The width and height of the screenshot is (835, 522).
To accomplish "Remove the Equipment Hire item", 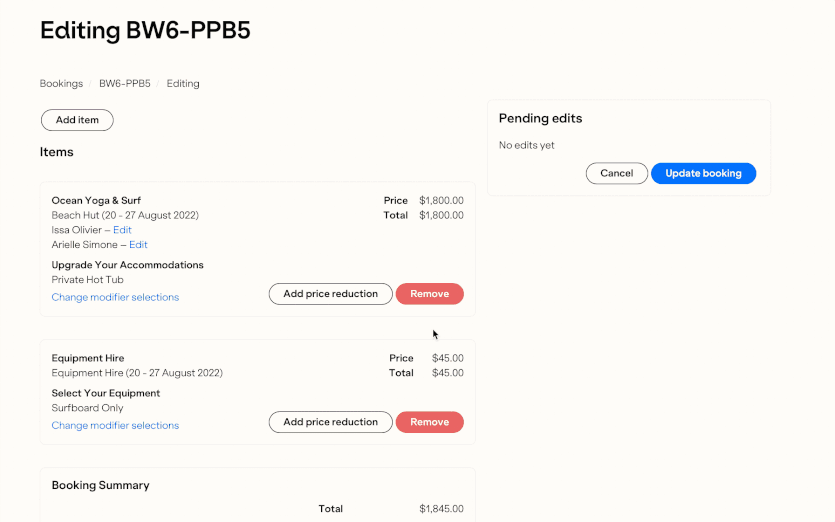I will (x=429, y=422).
